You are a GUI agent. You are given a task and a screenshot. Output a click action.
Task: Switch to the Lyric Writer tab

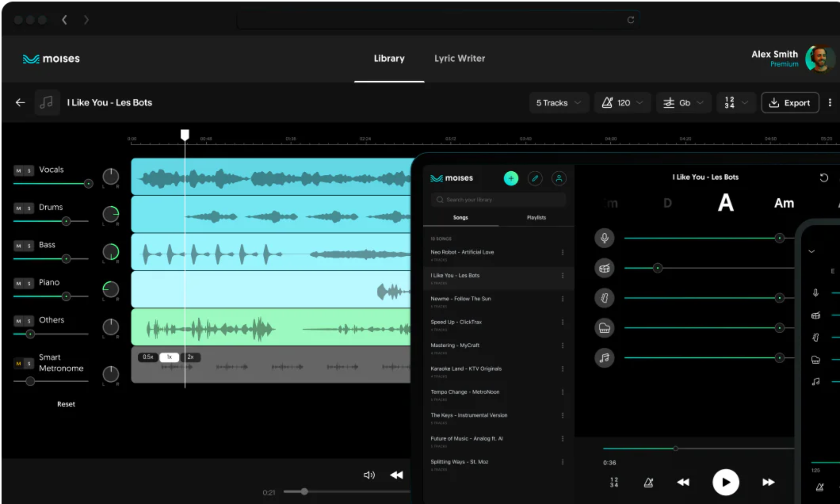[459, 58]
